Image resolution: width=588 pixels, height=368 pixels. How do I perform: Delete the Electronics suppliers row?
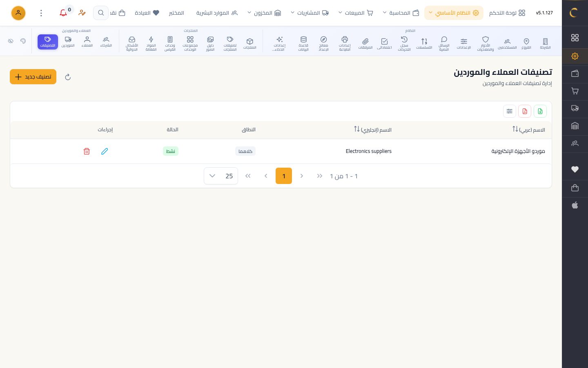click(x=87, y=151)
